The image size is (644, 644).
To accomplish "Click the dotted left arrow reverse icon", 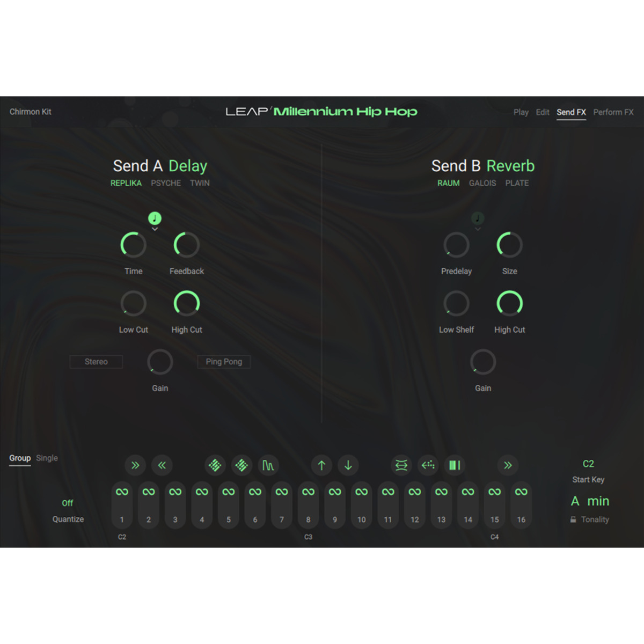I will (x=428, y=465).
